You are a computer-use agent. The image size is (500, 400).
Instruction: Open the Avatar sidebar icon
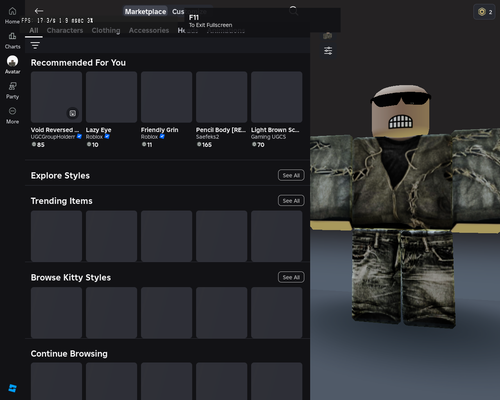coord(12,61)
